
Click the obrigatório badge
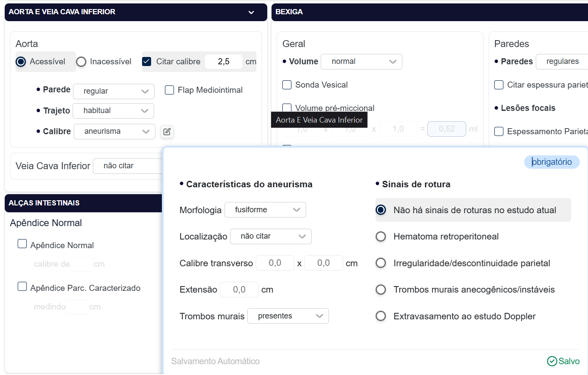click(552, 162)
